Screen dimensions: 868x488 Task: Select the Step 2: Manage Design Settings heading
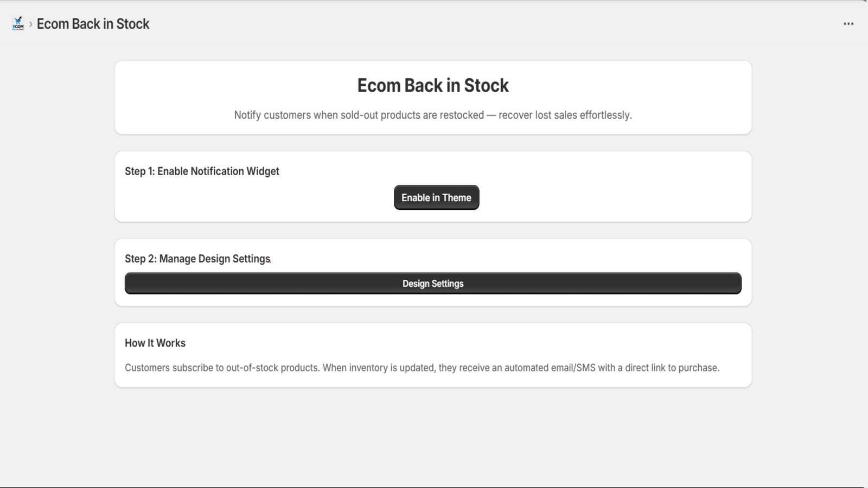(x=197, y=259)
